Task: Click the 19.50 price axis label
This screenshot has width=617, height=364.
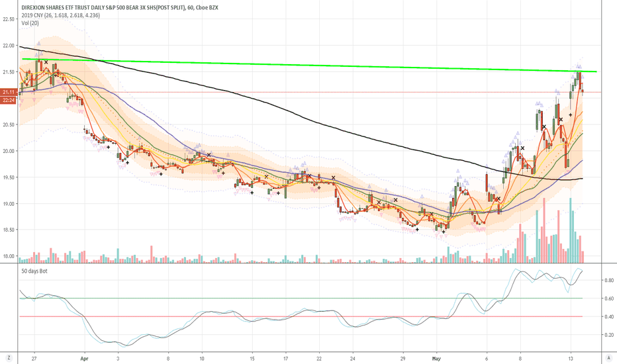Action: 9,177
